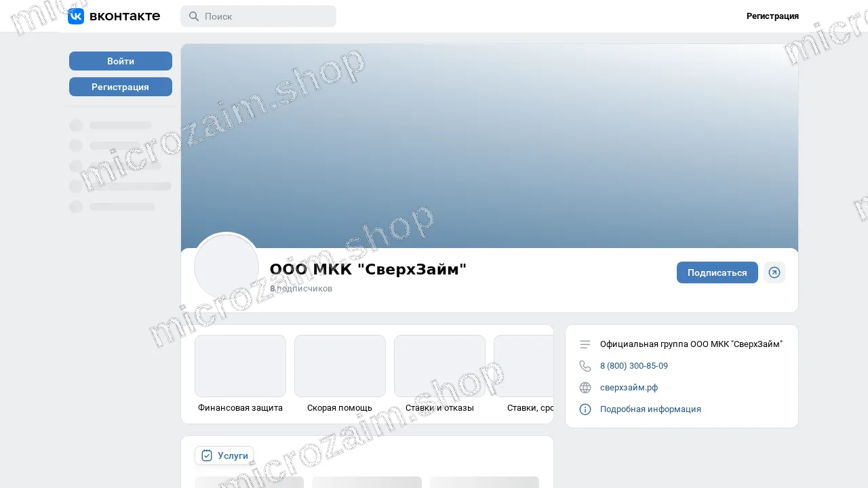Select the Услуги tab

pos(224,455)
